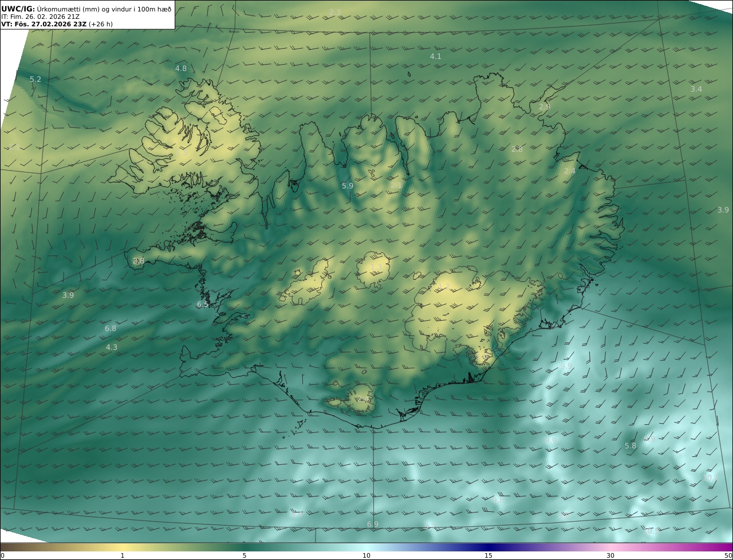Click the colorbar tick label "30"
Viewport: 733px width, 560px height.
click(x=610, y=555)
